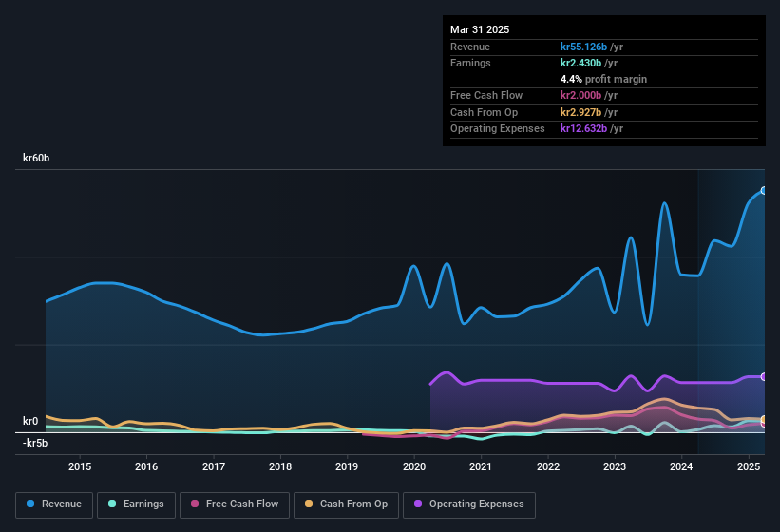Click the kr60b y-axis label
The width and height of the screenshot is (780, 532).
(x=36, y=158)
